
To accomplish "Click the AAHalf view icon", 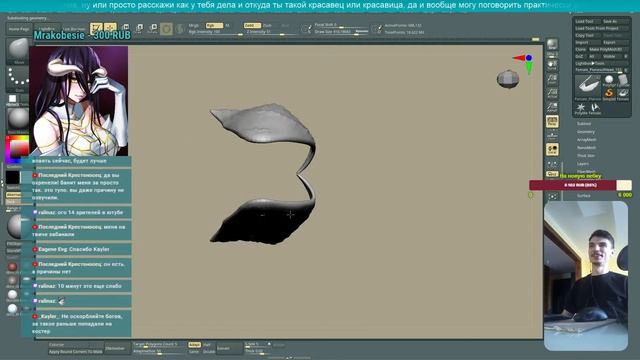I will click(552, 107).
